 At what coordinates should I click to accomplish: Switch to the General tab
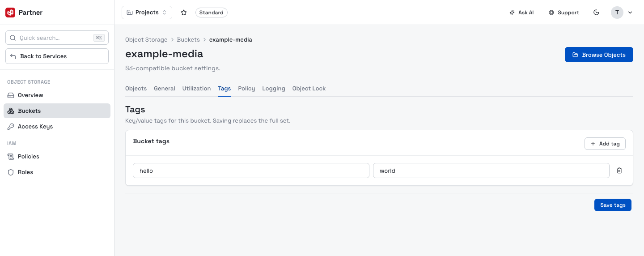coord(165,89)
